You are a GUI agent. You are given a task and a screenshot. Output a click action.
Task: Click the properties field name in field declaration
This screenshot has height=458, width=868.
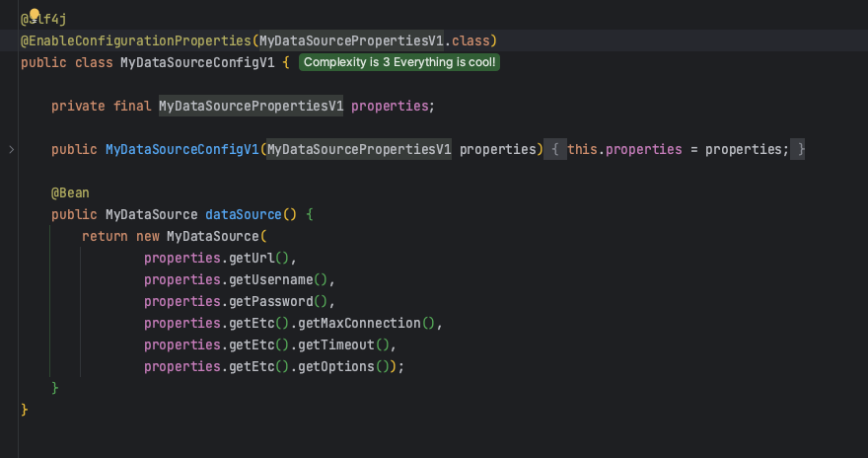click(390, 106)
